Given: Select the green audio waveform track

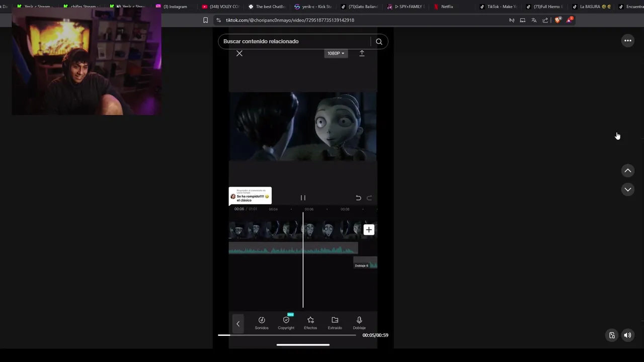Looking at the screenshot, I should click(293, 248).
